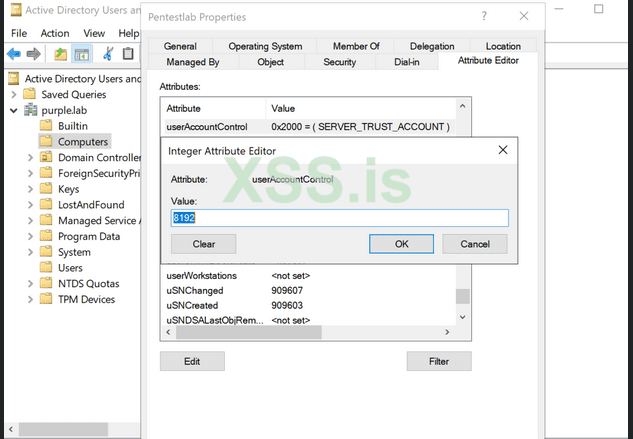633x439 pixels.
Task: Switch to the Security tab
Action: pos(340,62)
